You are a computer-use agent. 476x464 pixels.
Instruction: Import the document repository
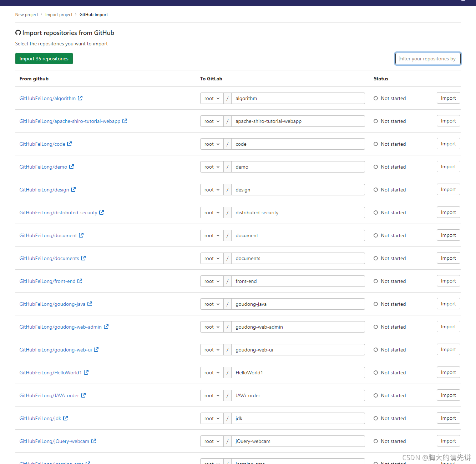click(x=448, y=235)
